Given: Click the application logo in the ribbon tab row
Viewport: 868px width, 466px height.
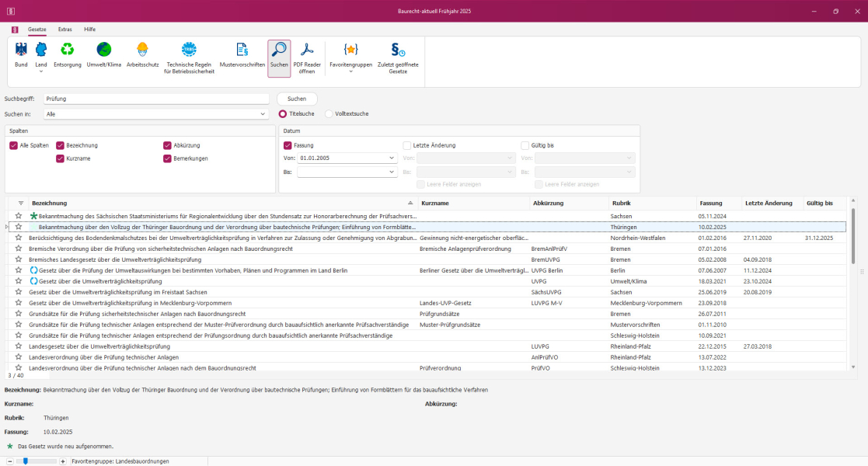Looking at the screenshot, I should click(15, 30).
